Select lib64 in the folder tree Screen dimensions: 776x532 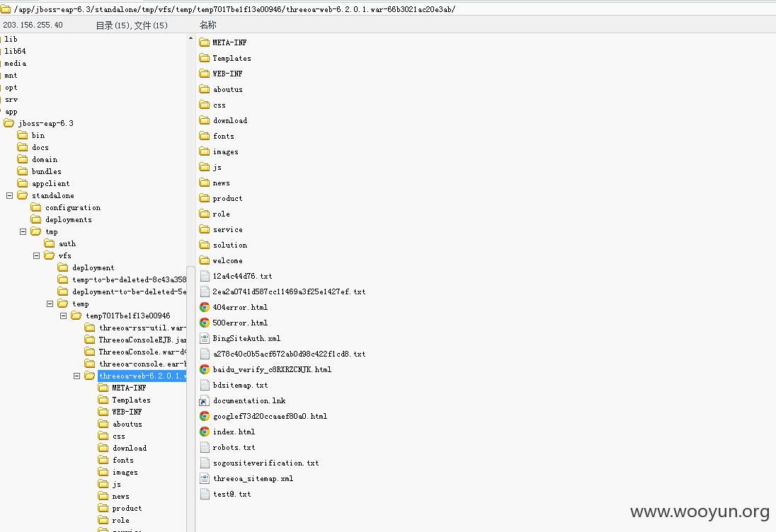click(x=15, y=51)
